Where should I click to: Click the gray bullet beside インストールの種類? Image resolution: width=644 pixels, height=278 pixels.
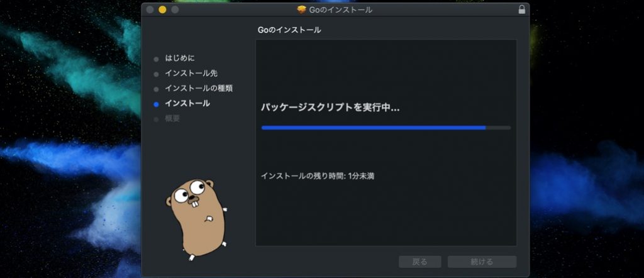(156, 89)
